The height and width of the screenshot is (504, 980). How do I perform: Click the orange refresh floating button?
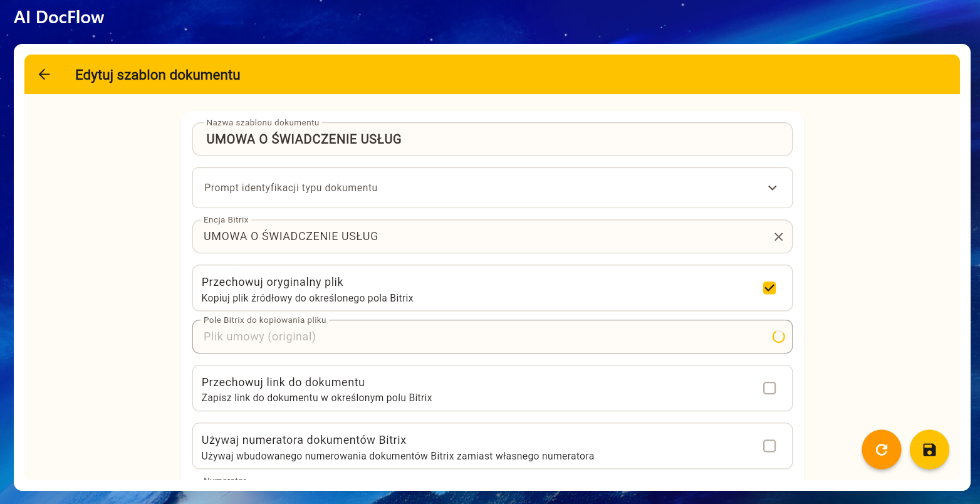tap(881, 449)
